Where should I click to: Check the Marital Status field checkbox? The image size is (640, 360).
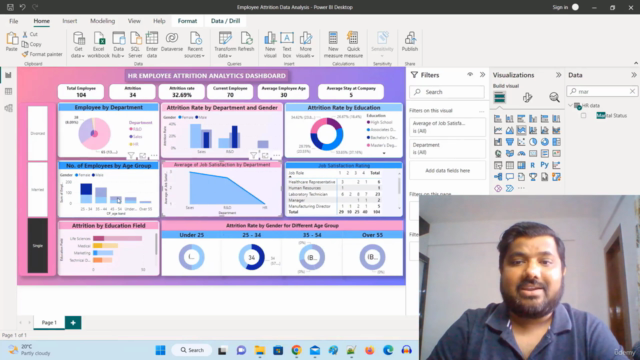point(583,116)
